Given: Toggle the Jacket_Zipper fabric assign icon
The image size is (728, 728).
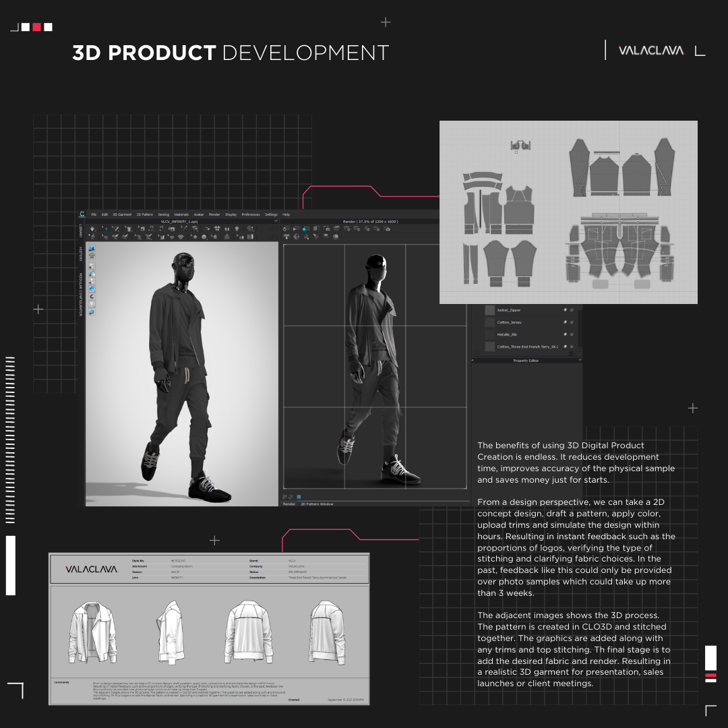Looking at the screenshot, I should click(x=565, y=310).
